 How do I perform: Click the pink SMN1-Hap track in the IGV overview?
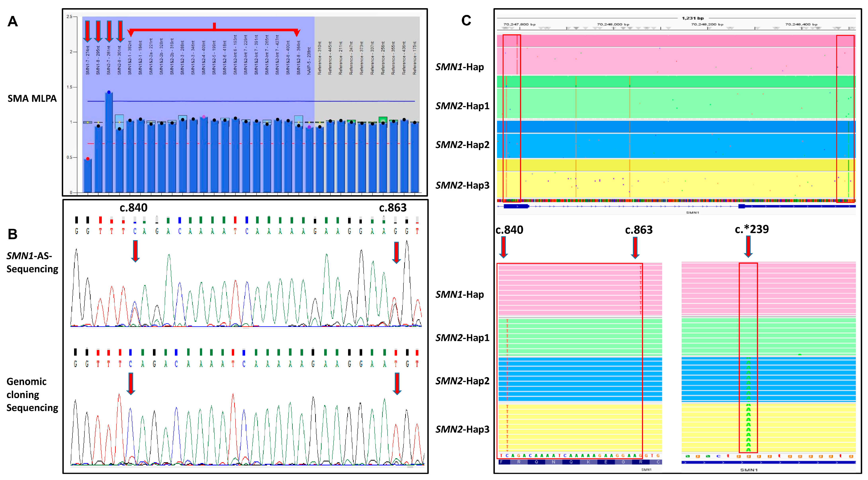coord(676,55)
